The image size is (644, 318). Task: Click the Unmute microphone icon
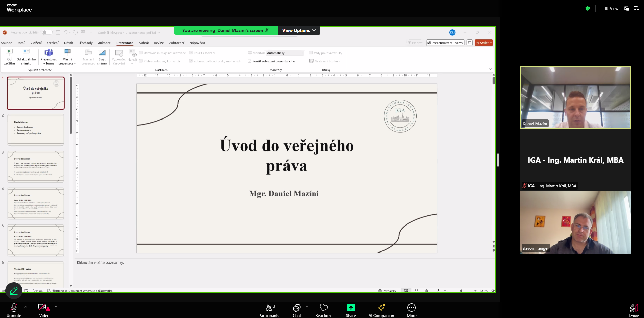pos(14,308)
